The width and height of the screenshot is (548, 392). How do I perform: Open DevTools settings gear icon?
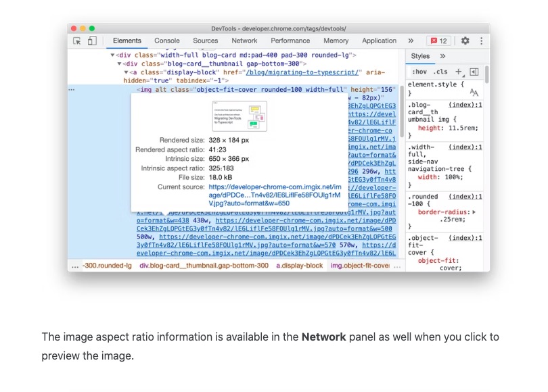pos(465,41)
